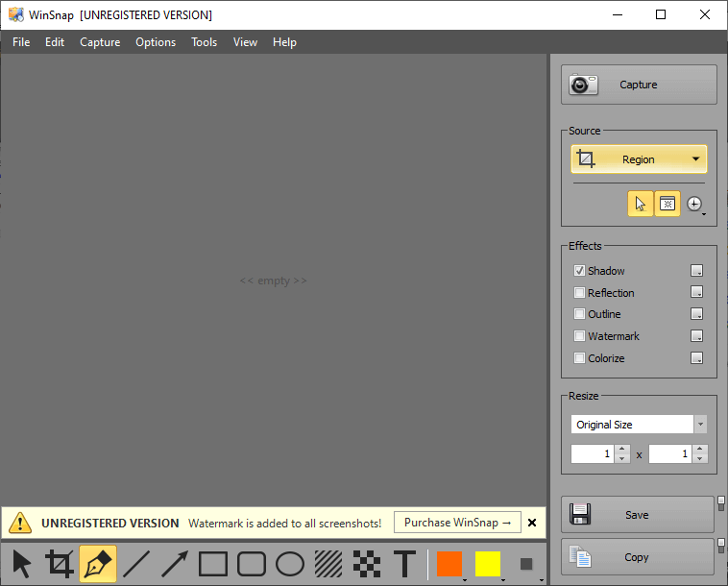The height and width of the screenshot is (586, 728).
Task: Open the Tools menu
Action: pos(205,42)
